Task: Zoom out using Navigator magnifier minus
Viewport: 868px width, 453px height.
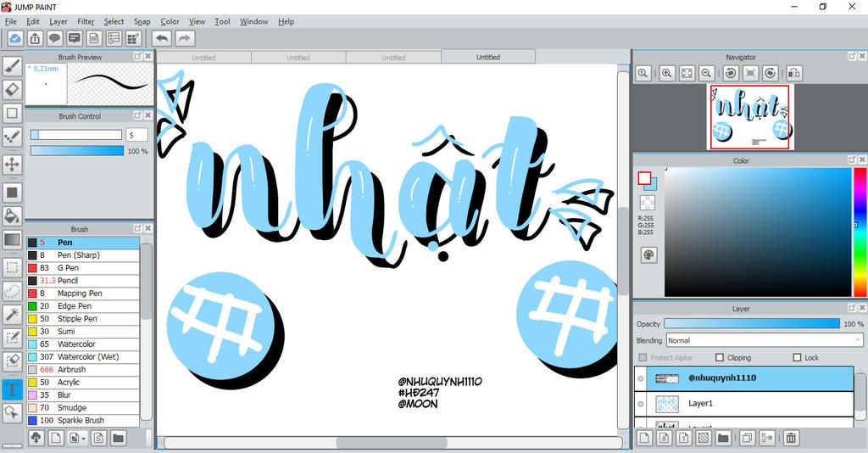Action: (x=706, y=73)
